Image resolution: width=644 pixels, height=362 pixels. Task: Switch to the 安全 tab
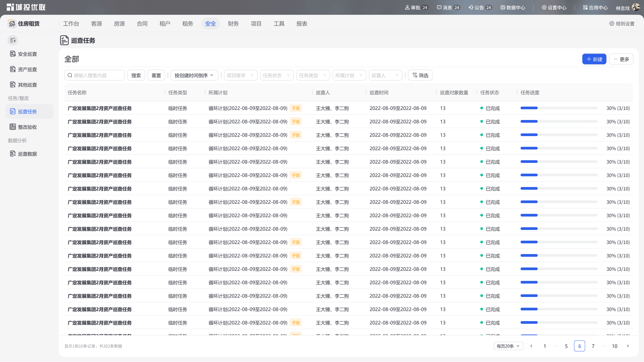(211, 23)
